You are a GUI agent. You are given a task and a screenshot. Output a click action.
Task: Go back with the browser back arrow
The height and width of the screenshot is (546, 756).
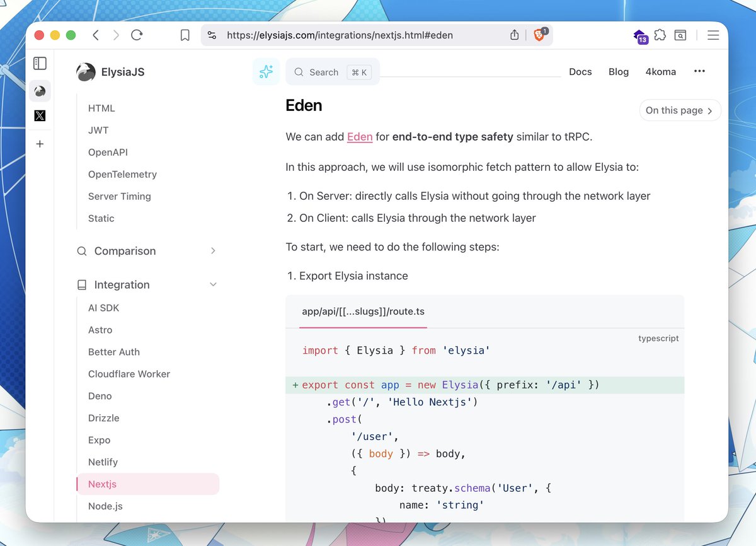point(96,35)
